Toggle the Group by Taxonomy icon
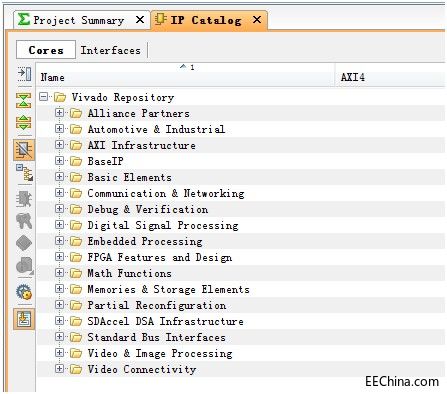447x394 pixels. pyautogui.click(x=24, y=150)
